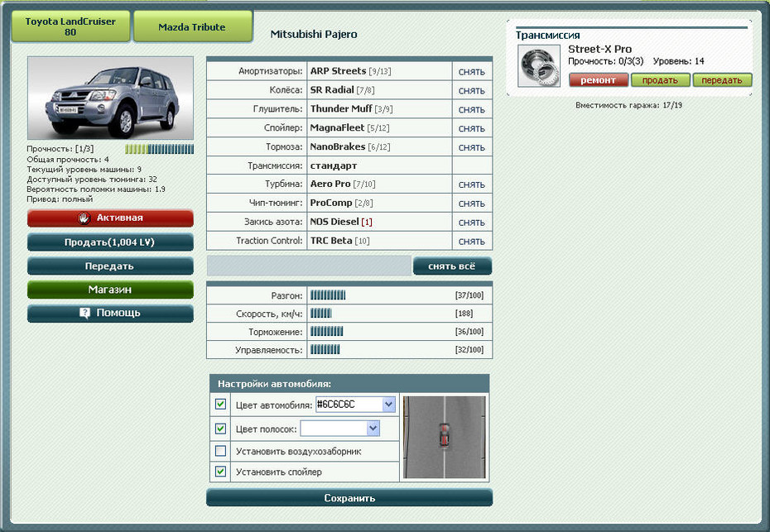
Task: Click the снять всё button
Action: pyautogui.click(x=452, y=266)
